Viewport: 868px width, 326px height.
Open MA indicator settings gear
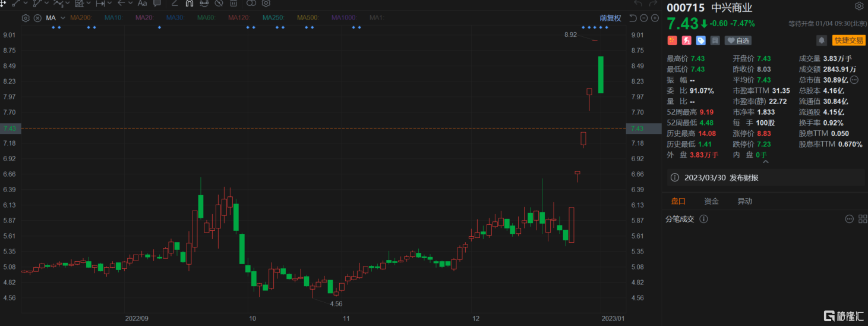[x=26, y=18]
